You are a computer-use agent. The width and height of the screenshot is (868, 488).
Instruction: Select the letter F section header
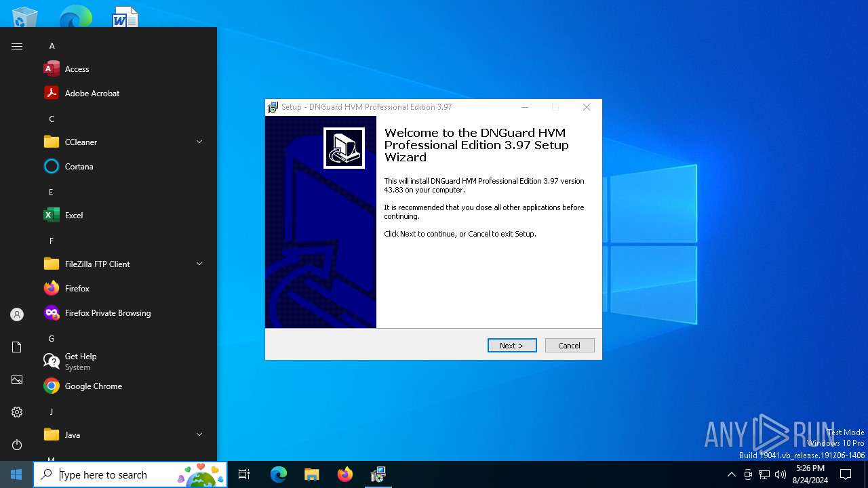point(51,241)
